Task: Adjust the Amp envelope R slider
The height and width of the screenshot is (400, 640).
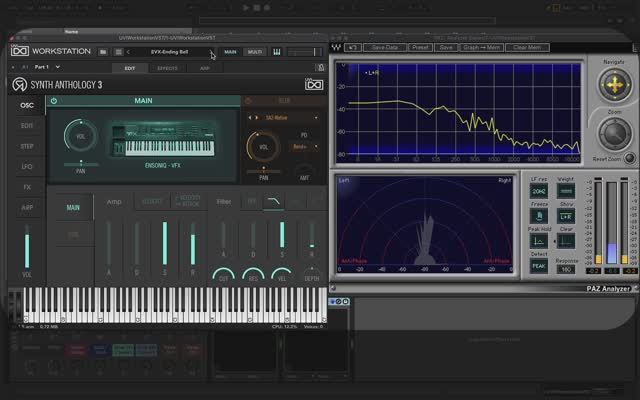Action: [x=193, y=243]
